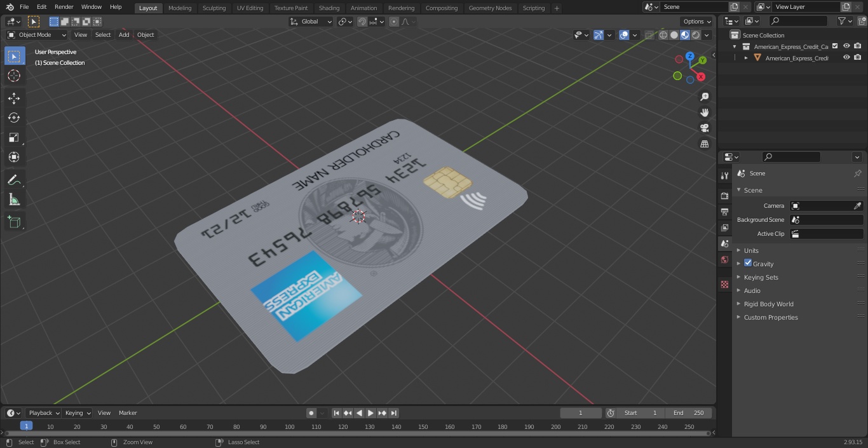The height and width of the screenshot is (448, 868).
Task: Hide American_Express_Credit_Ca collection in viewport
Action: tap(846, 46)
